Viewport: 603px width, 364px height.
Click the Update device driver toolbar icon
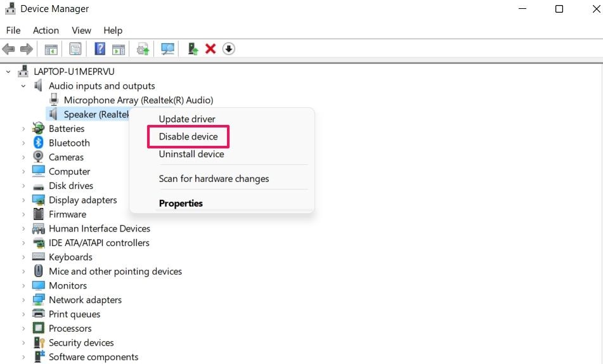point(143,49)
